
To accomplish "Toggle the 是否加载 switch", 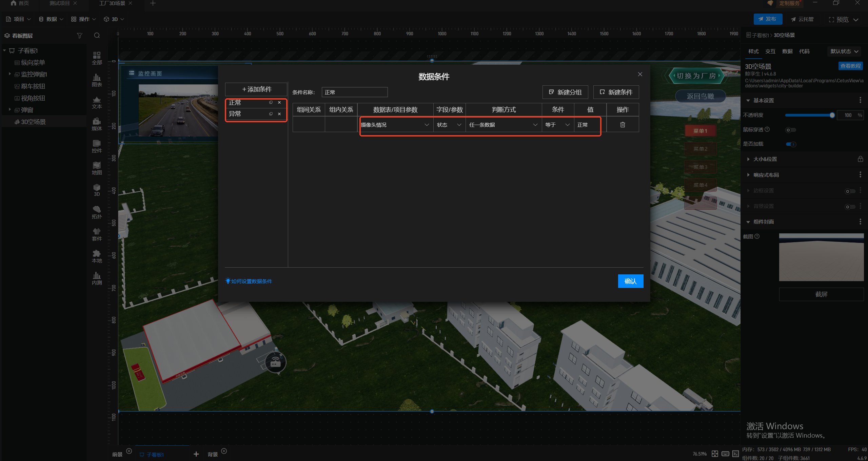I will coord(791,144).
